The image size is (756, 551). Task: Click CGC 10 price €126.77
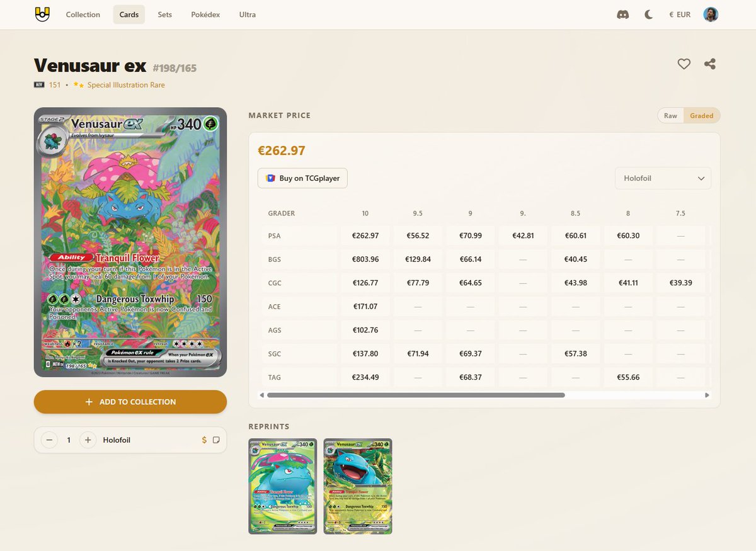[365, 283]
